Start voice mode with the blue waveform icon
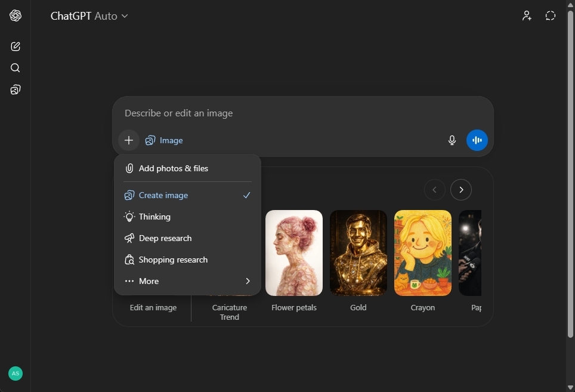The height and width of the screenshot is (392, 575). coord(477,140)
